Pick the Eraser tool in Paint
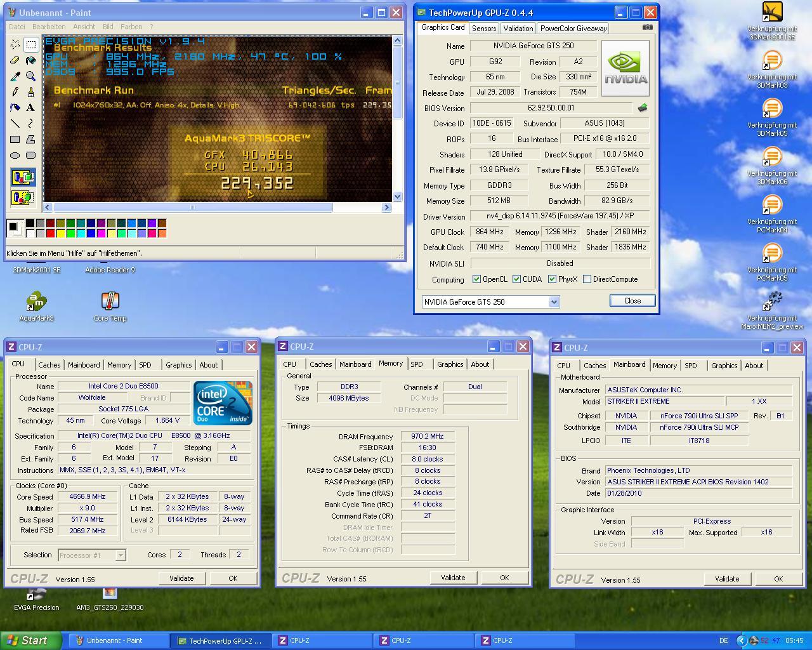Viewport: 812px width, 650px height. [x=15, y=60]
